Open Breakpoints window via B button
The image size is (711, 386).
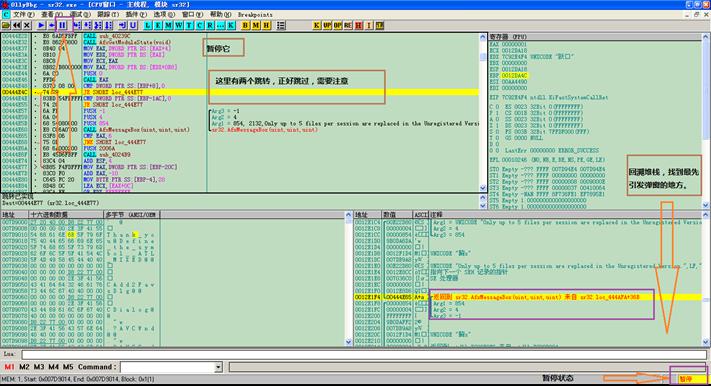point(245,25)
